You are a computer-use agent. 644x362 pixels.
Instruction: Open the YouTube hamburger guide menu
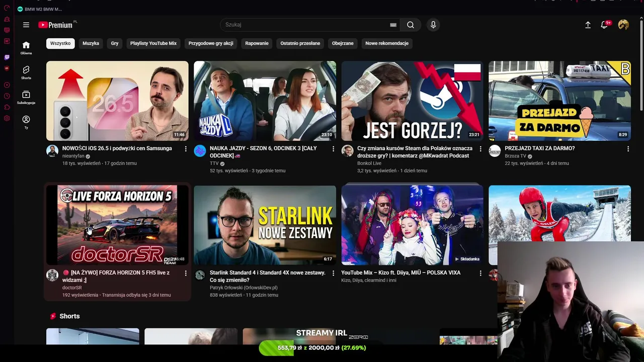(x=26, y=25)
